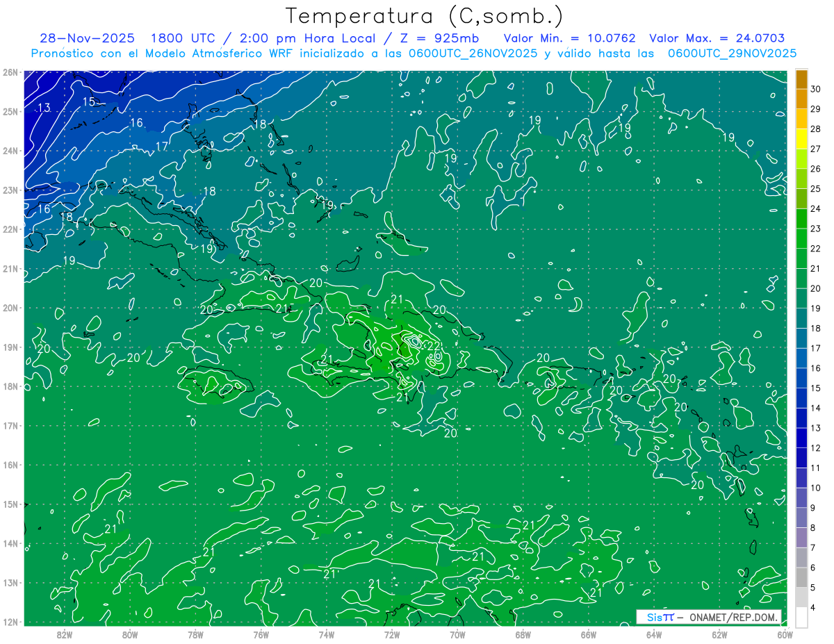
Task: Click the blue legend band between 15 and 16
Action: (801, 378)
